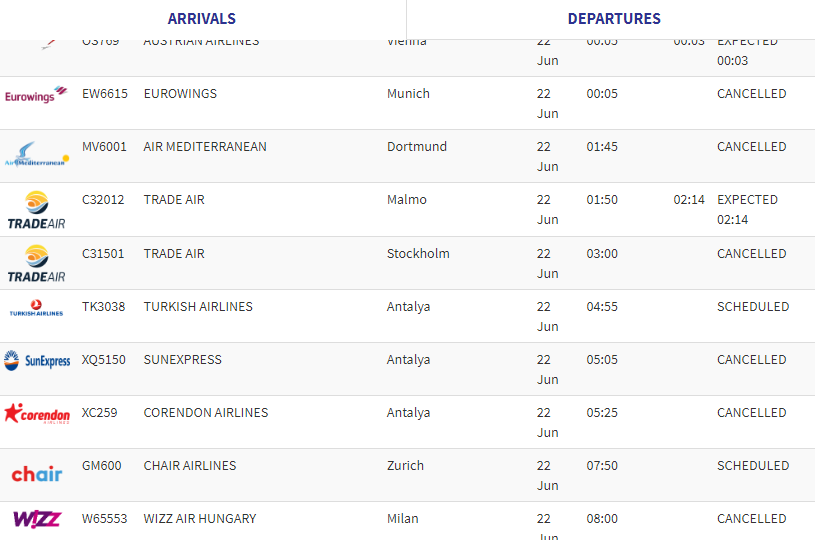Screen dimensions: 815x551
Task: Click the Malmo destination text
Action: [406, 200]
